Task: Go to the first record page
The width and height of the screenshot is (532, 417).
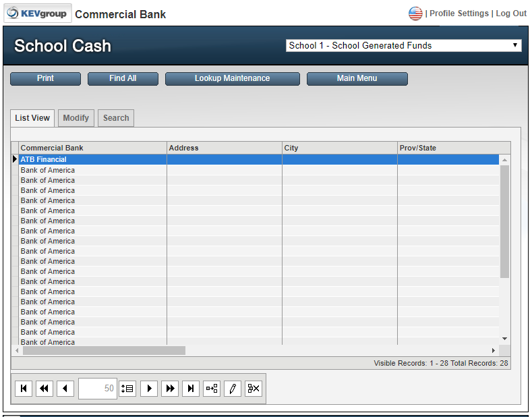Action: [24, 388]
